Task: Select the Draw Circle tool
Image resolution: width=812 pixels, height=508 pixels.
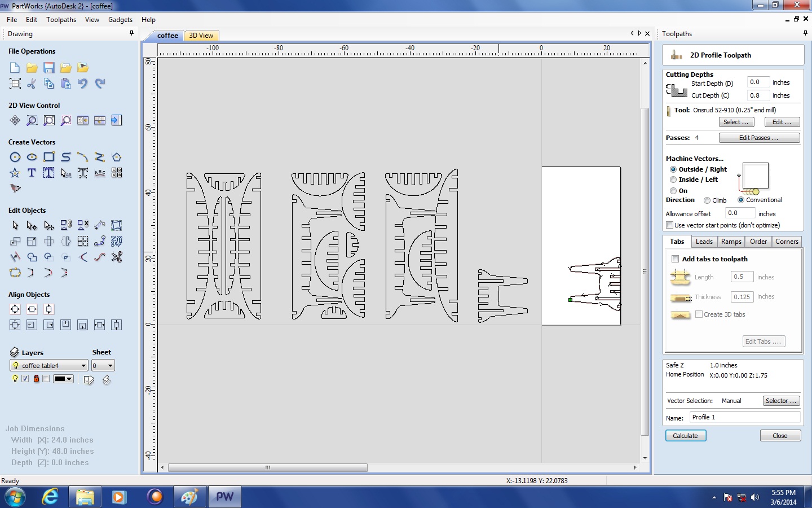Action: point(15,157)
